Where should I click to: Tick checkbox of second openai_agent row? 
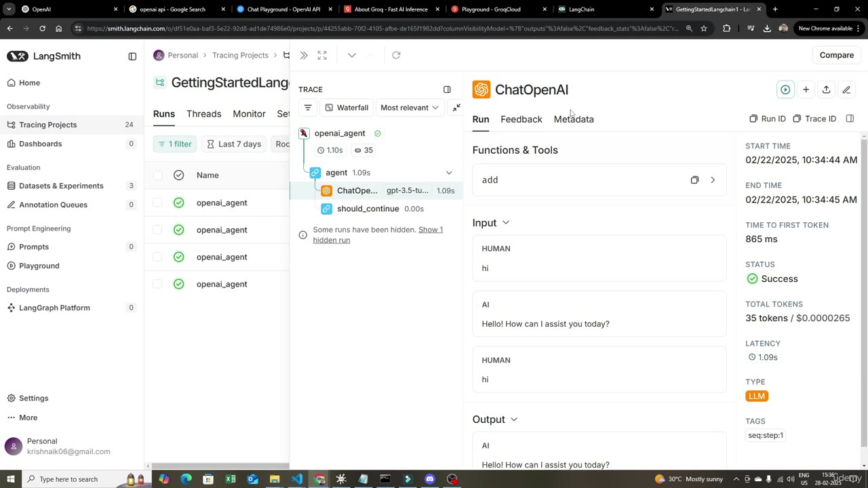(x=157, y=230)
